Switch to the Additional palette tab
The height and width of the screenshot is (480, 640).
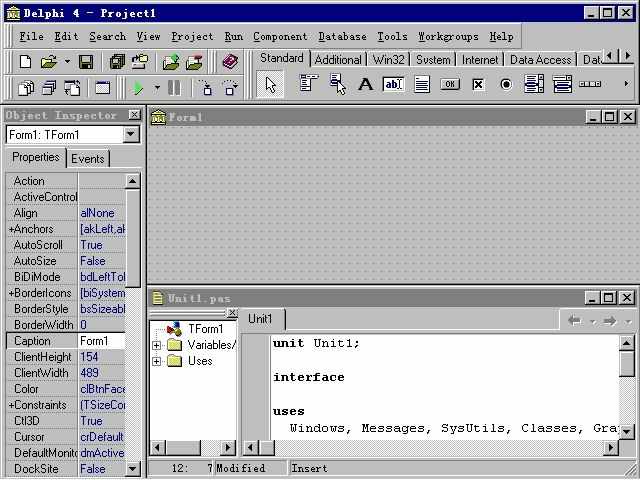(338, 60)
